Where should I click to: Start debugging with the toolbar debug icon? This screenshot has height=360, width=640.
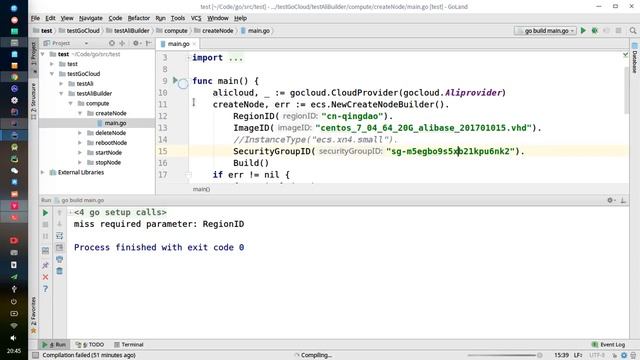pos(595,31)
